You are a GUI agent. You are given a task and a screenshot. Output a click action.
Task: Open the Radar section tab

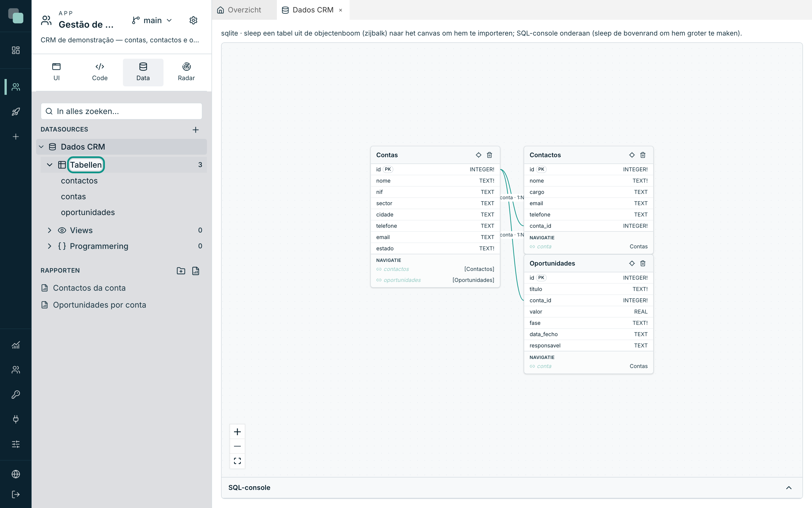click(186, 72)
